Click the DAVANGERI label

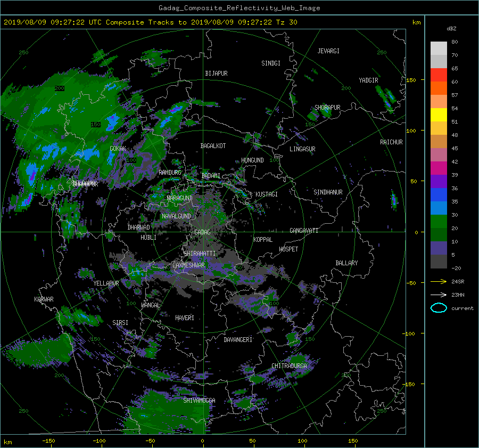point(238,340)
